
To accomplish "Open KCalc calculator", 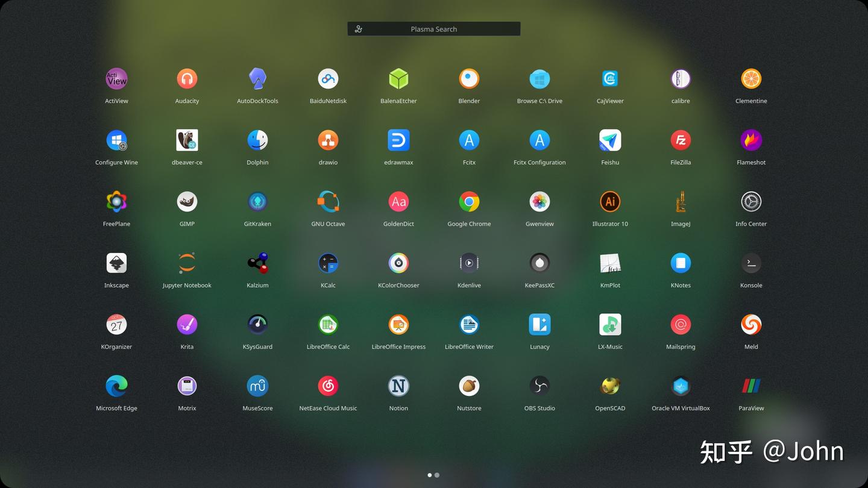I will click(328, 263).
